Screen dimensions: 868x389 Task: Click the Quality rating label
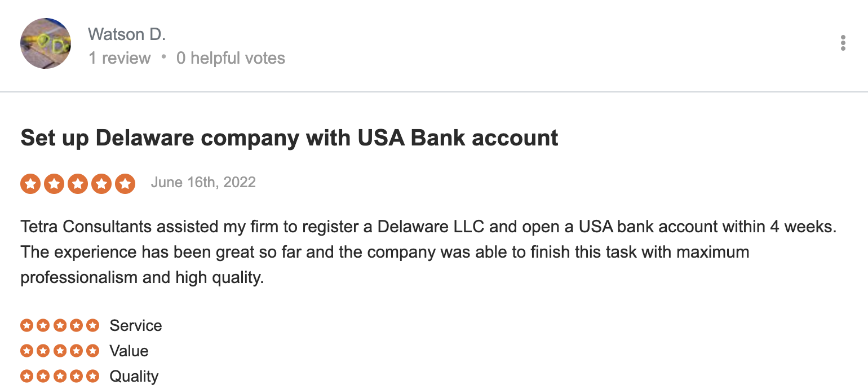134,376
